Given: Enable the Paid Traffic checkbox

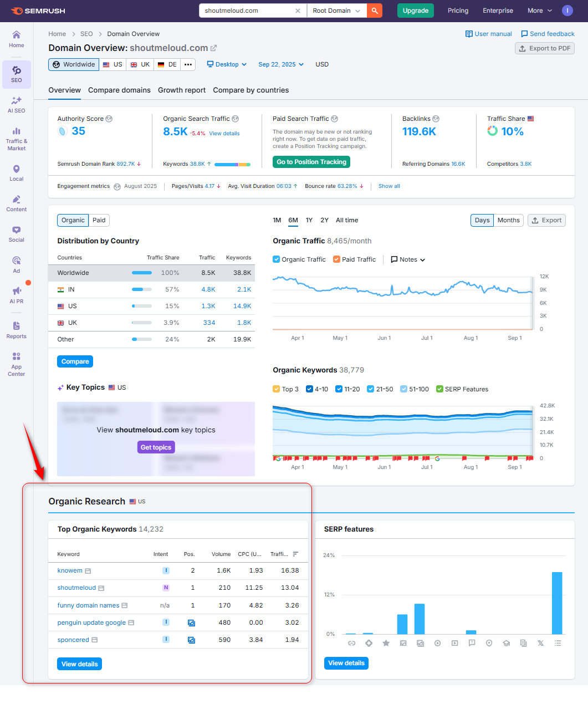Looking at the screenshot, I should pos(337,259).
